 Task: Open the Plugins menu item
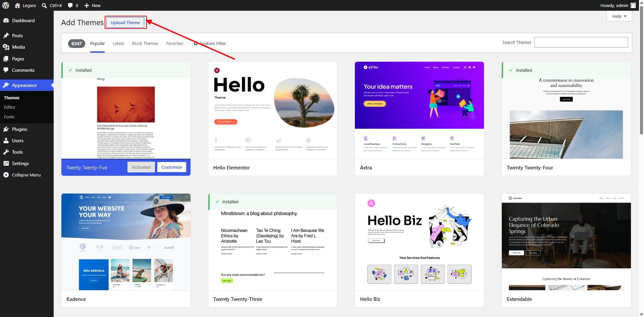27,129
